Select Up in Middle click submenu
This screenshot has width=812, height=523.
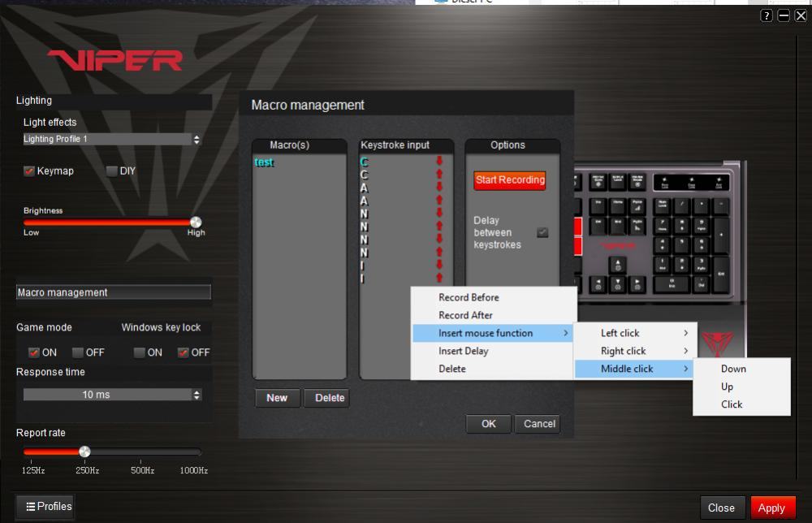[x=741, y=387]
